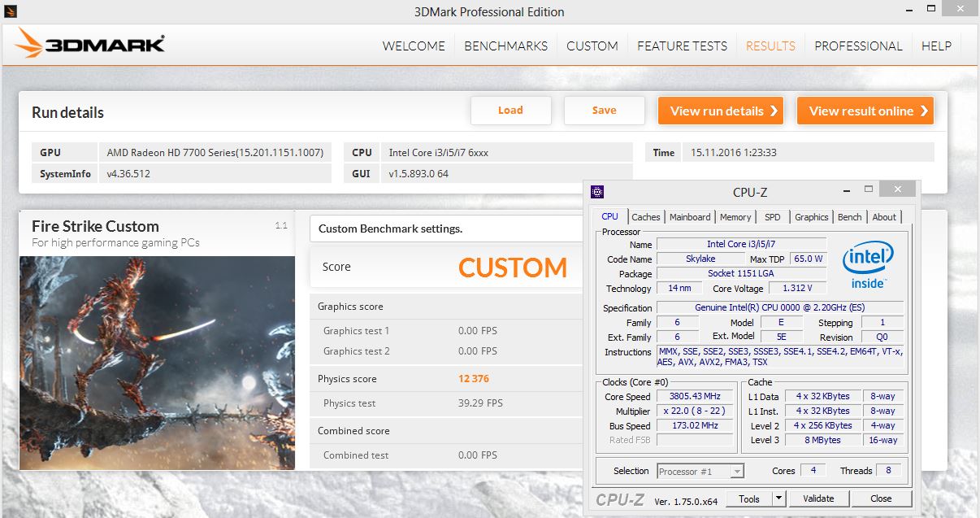Viewport: 980px width, 518px height.
Task: Click the Code Name field Skylake
Action: pyautogui.click(x=700, y=259)
